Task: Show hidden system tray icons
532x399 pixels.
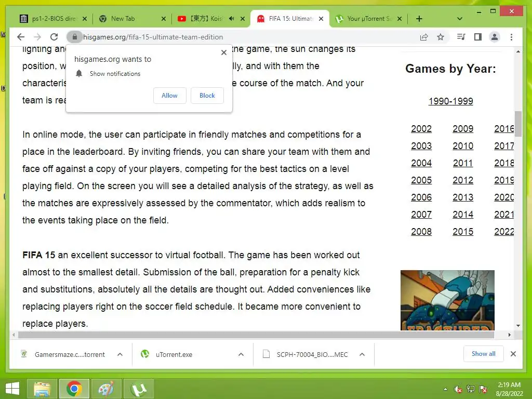Action: pyautogui.click(x=445, y=389)
